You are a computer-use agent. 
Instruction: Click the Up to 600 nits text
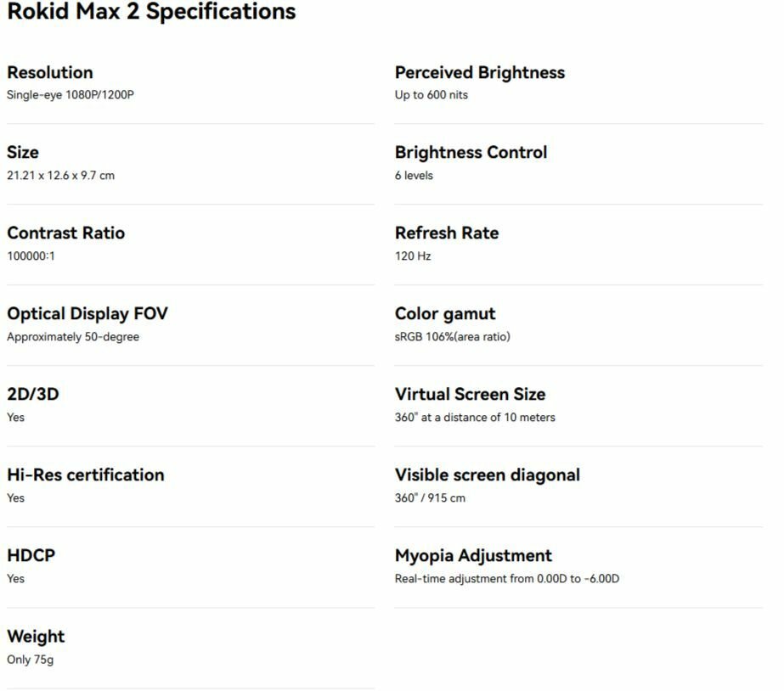[x=431, y=95]
